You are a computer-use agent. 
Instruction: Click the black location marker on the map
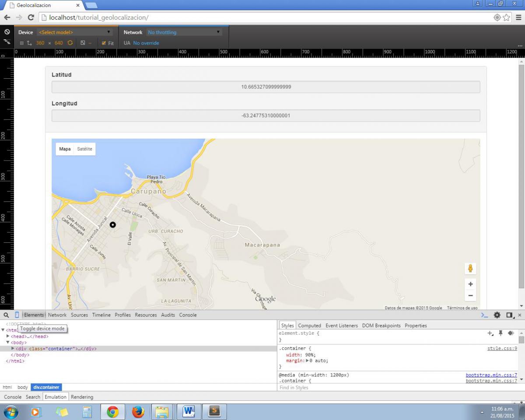click(112, 224)
